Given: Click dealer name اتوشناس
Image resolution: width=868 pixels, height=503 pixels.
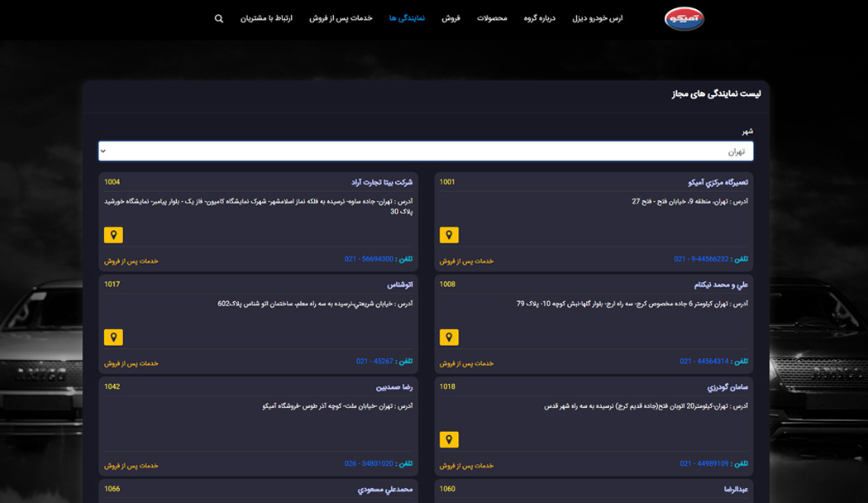Looking at the screenshot, I should pyautogui.click(x=399, y=285).
